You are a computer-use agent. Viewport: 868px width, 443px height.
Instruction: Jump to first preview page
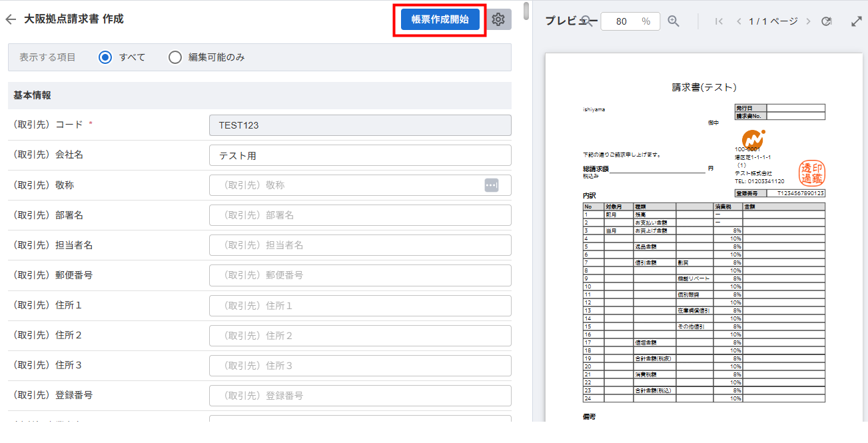pos(719,21)
